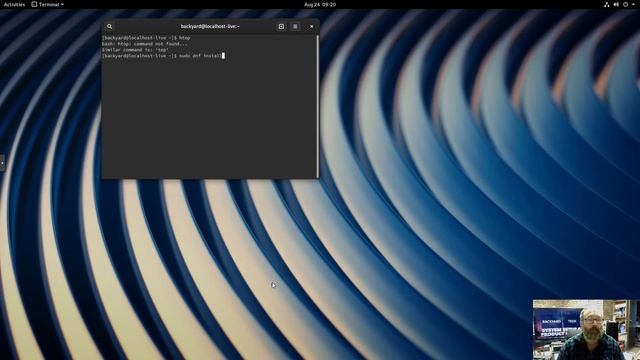Click the terminal scrollbar
This screenshot has height=360, width=640.
click(x=318, y=106)
